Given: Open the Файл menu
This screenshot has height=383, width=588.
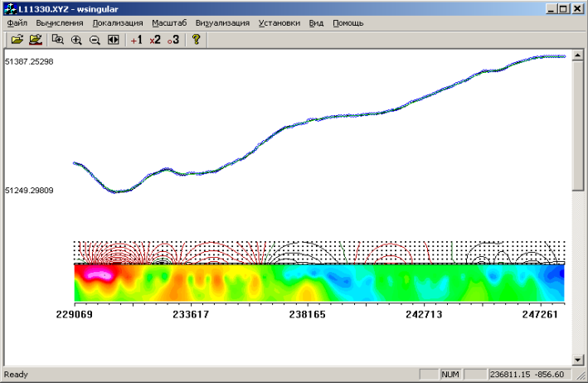Looking at the screenshot, I should pyautogui.click(x=17, y=22).
